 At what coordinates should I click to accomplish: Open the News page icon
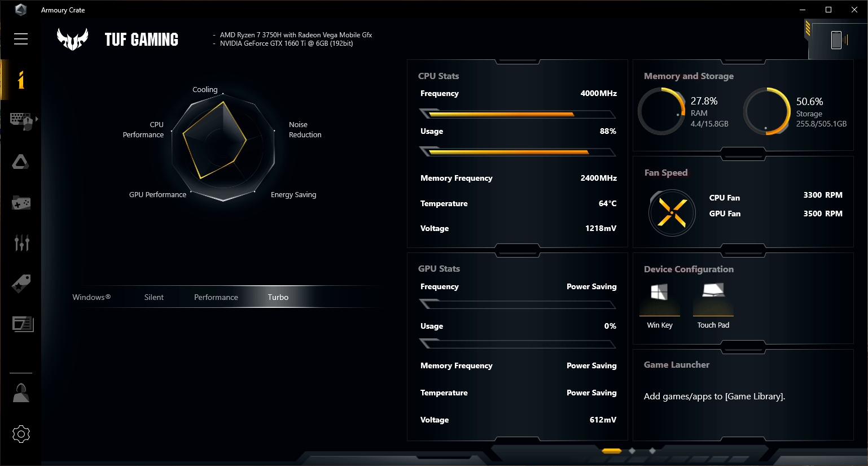tap(23, 324)
